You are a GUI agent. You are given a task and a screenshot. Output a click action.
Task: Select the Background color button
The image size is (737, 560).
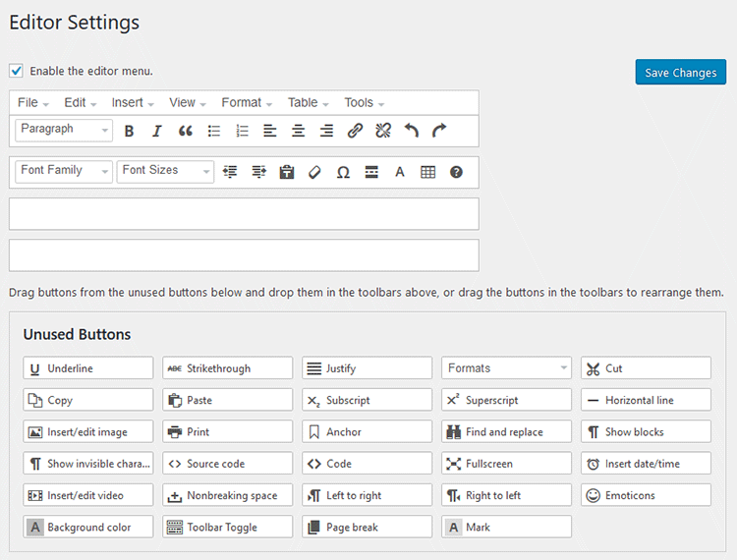(87, 527)
